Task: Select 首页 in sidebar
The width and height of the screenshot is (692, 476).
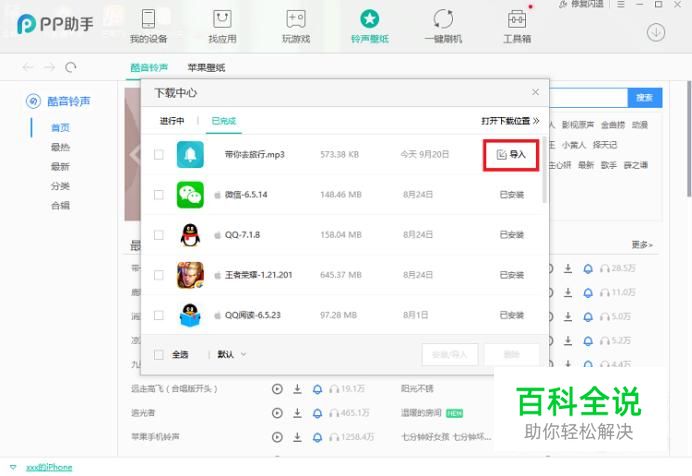Action: (60, 127)
